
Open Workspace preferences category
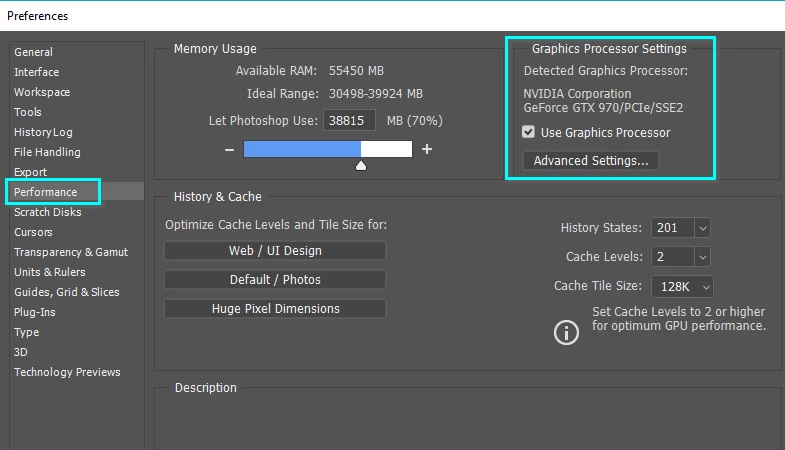(x=42, y=92)
